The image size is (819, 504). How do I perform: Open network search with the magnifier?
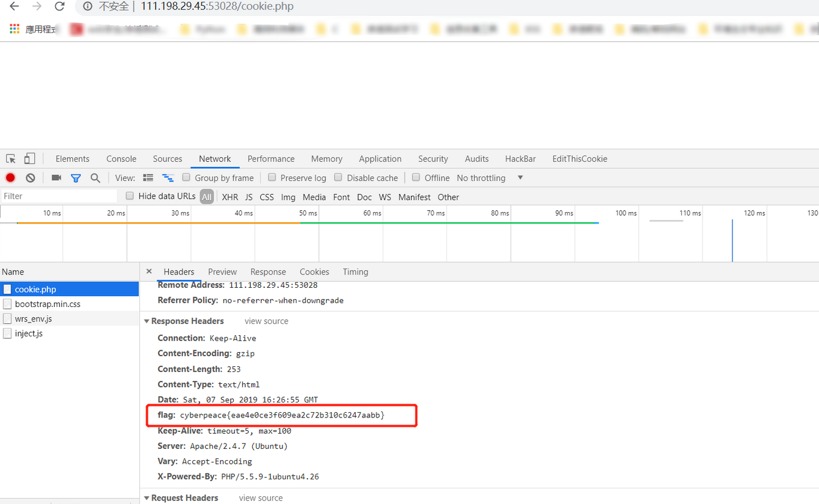[95, 178]
